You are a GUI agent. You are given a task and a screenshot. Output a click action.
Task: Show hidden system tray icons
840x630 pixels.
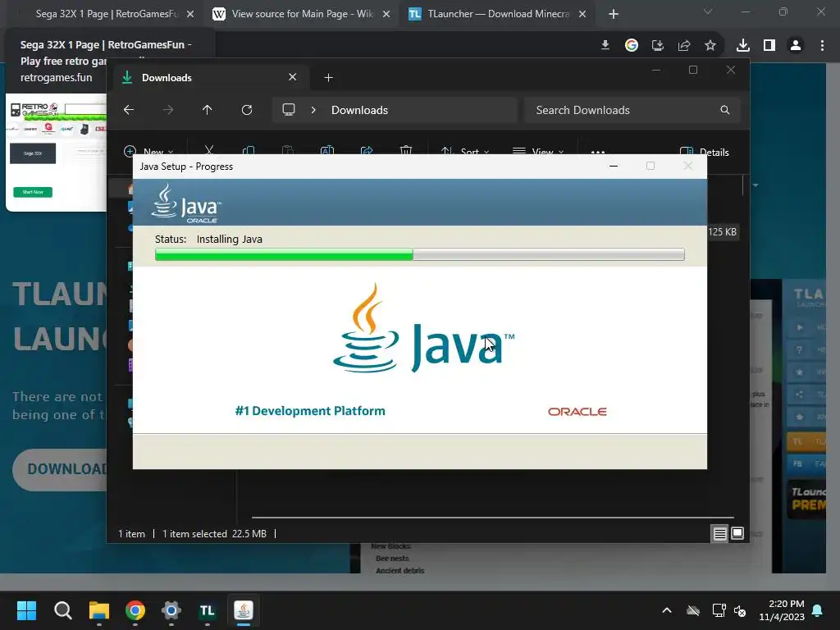pyautogui.click(x=667, y=610)
